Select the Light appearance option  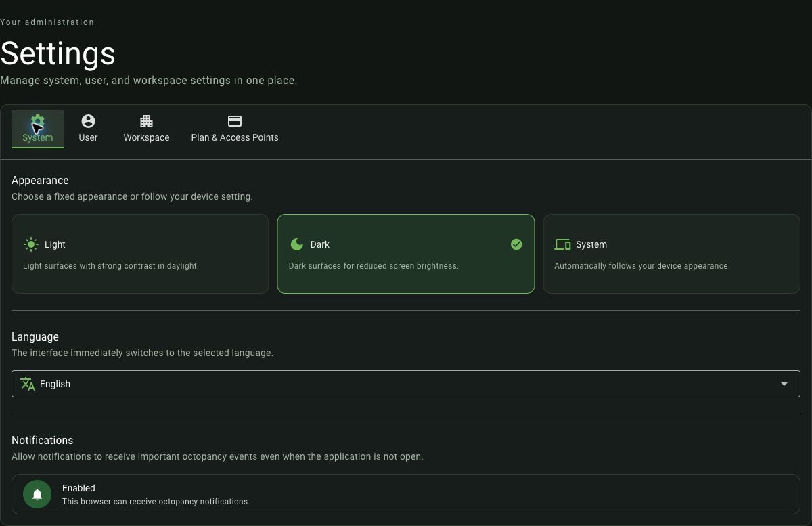point(140,254)
